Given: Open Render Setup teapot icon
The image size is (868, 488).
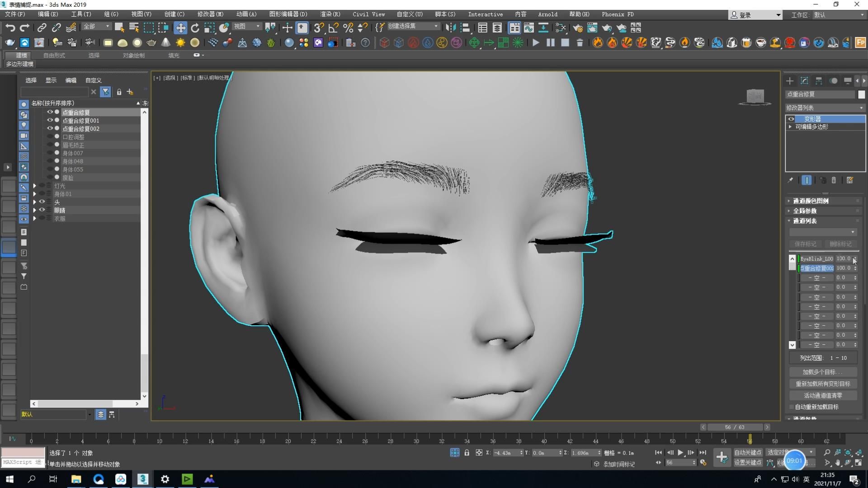Looking at the screenshot, I should [x=578, y=28].
